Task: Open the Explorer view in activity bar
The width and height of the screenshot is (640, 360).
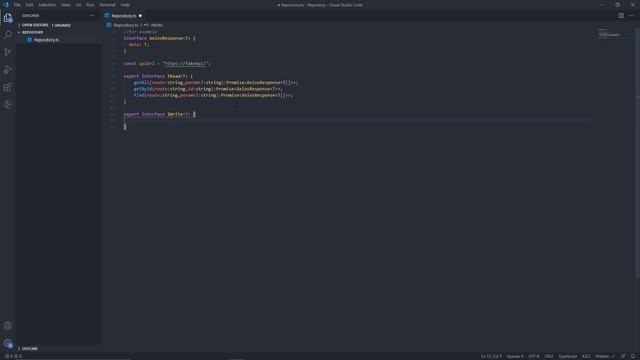Action: pyautogui.click(x=8, y=18)
